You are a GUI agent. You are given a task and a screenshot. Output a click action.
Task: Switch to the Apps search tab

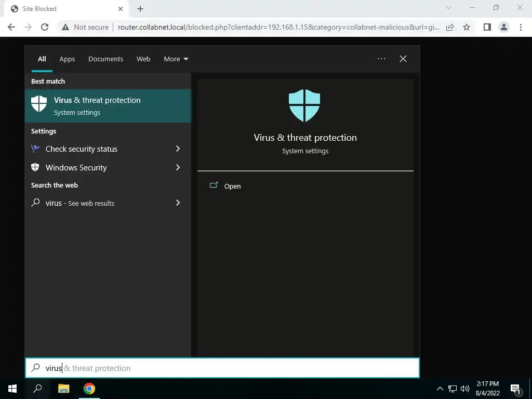pos(67,59)
